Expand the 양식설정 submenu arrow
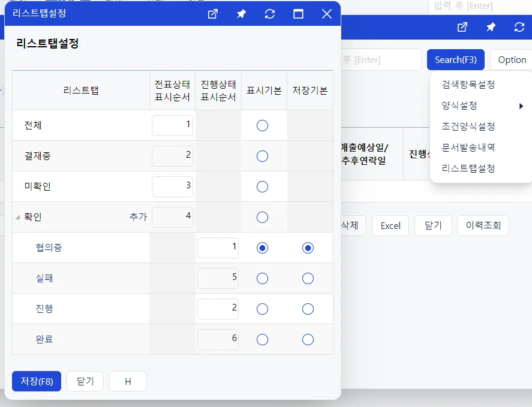The width and height of the screenshot is (532, 407). (x=521, y=106)
